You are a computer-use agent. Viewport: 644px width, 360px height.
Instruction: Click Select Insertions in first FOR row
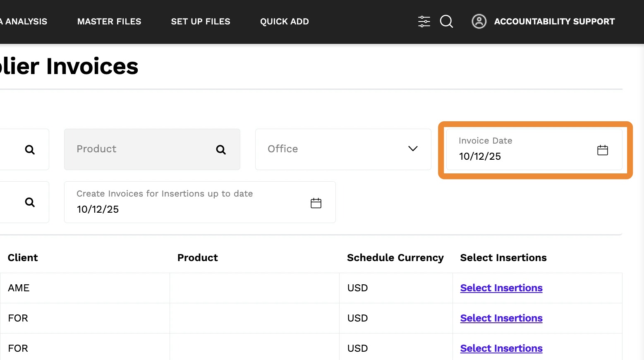501,318
